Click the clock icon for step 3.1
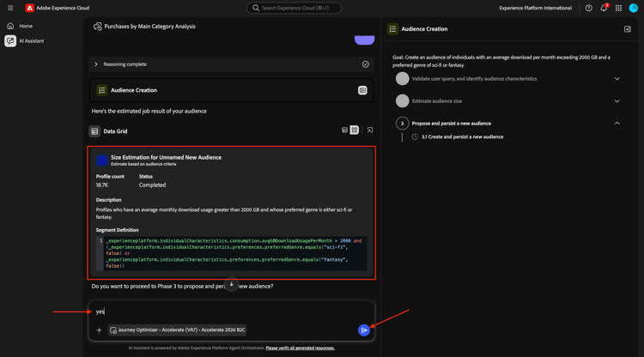The height and width of the screenshot is (357, 644). (415, 137)
